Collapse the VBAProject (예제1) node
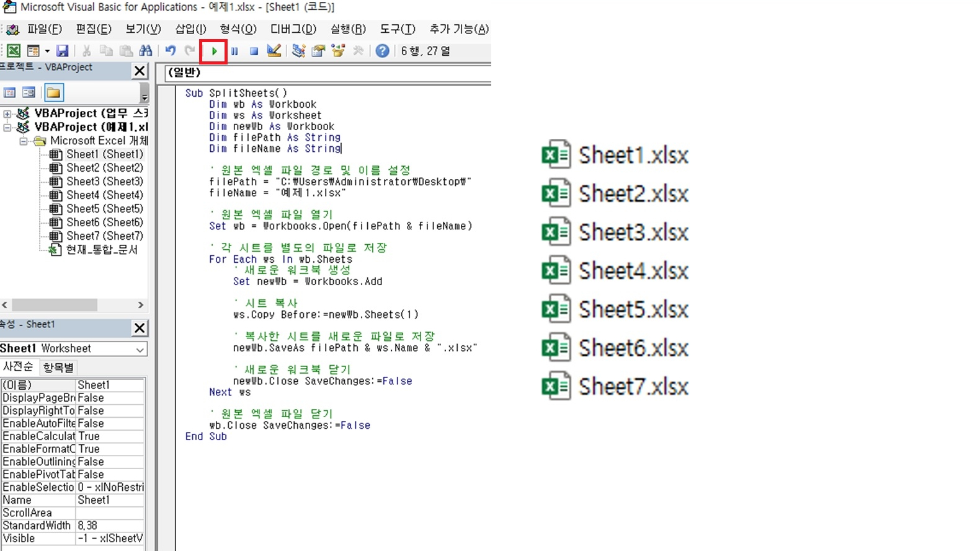This screenshot has width=980, height=551. point(7,127)
